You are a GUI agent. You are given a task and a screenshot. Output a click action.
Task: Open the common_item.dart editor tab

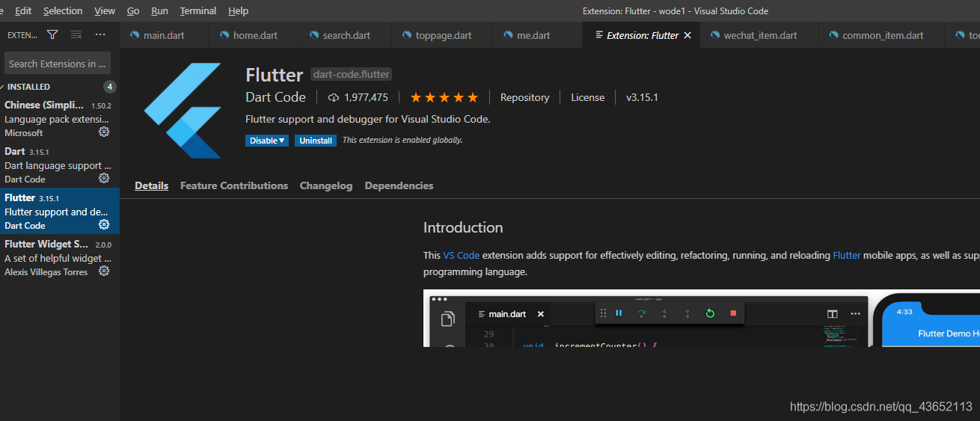882,35
